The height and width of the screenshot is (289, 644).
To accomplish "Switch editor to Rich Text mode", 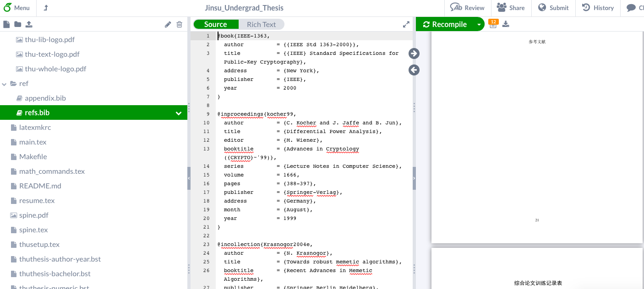I will (262, 24).
